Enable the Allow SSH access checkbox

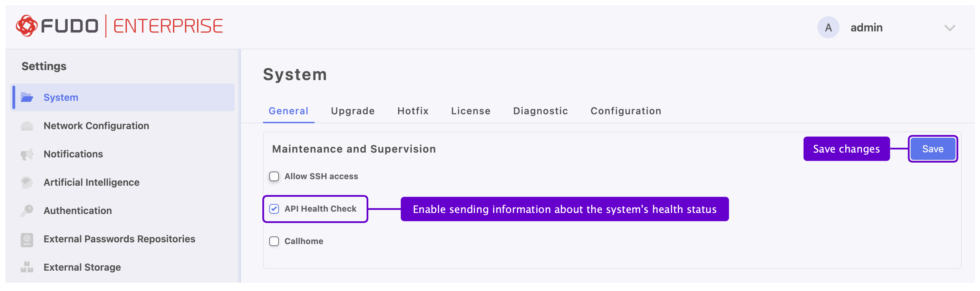click(274, 176)
